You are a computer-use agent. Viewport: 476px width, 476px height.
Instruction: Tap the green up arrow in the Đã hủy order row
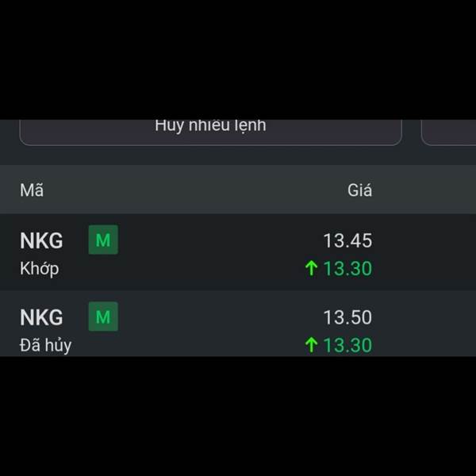tap(311, 345)
